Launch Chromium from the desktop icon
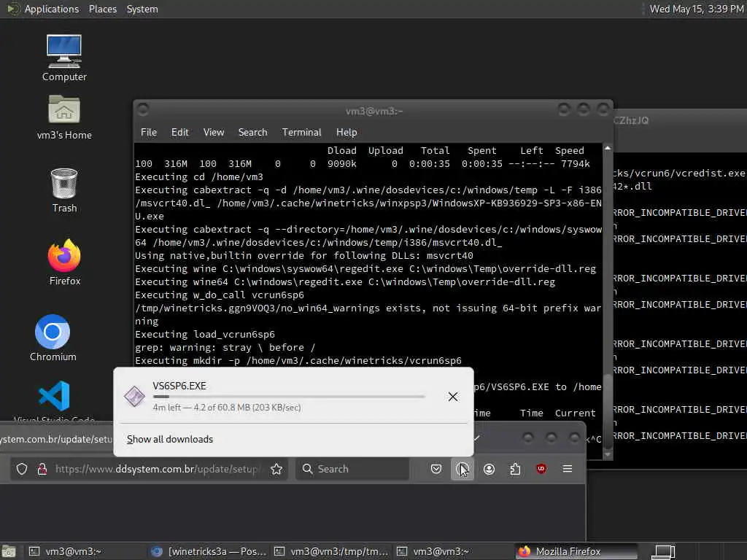 (x=53, y=338)
